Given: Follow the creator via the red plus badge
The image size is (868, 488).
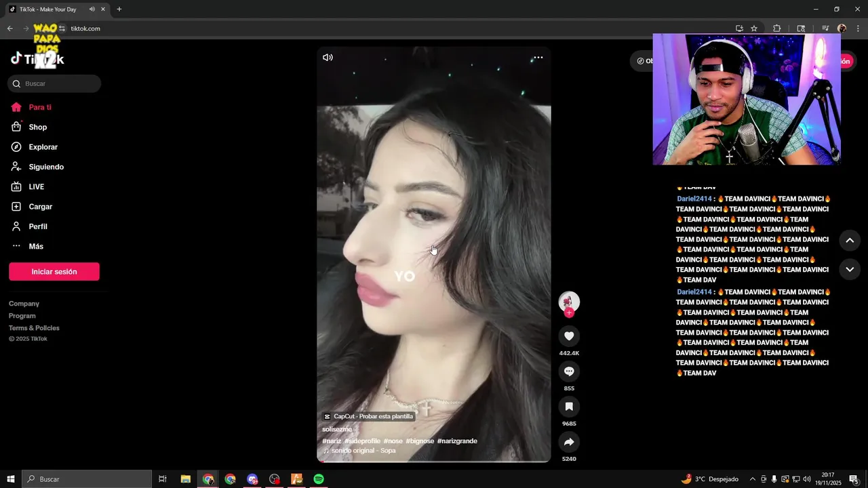Looking at the screenshot, I should [569, 312].
